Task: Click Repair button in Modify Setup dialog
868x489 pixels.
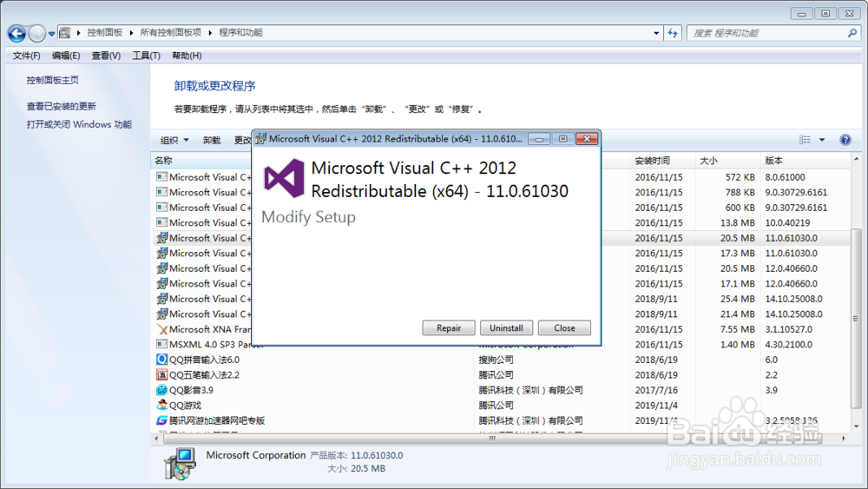Action: [x=449, y=327]
